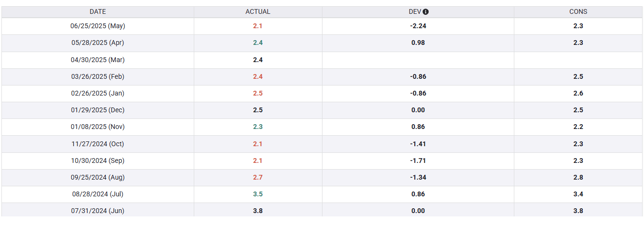The image size is (644, 225).
Task: Select the 01/29/2025 (Dec) date cell
Action: click(98, 110)
